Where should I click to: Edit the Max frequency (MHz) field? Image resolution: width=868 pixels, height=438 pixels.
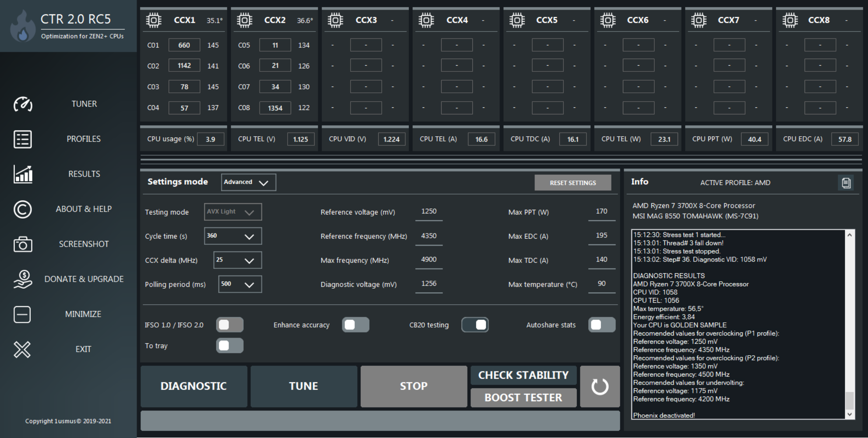(429, 260)
